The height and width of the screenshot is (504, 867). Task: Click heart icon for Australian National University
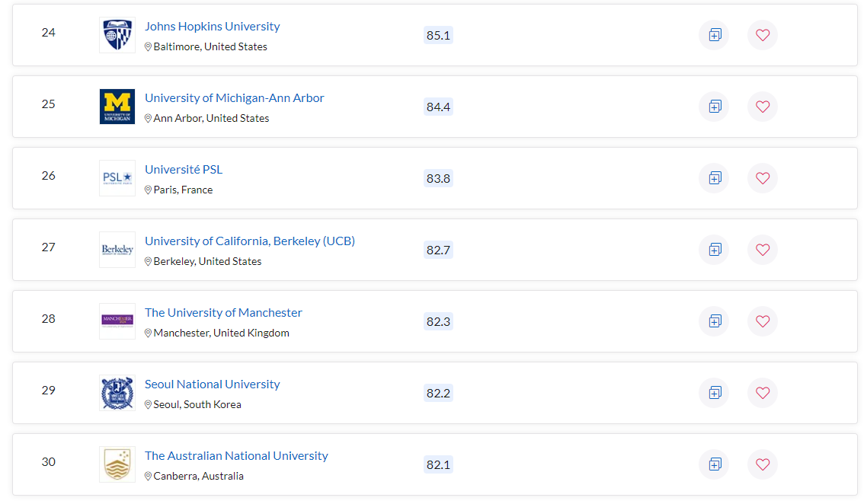[763, 464]
